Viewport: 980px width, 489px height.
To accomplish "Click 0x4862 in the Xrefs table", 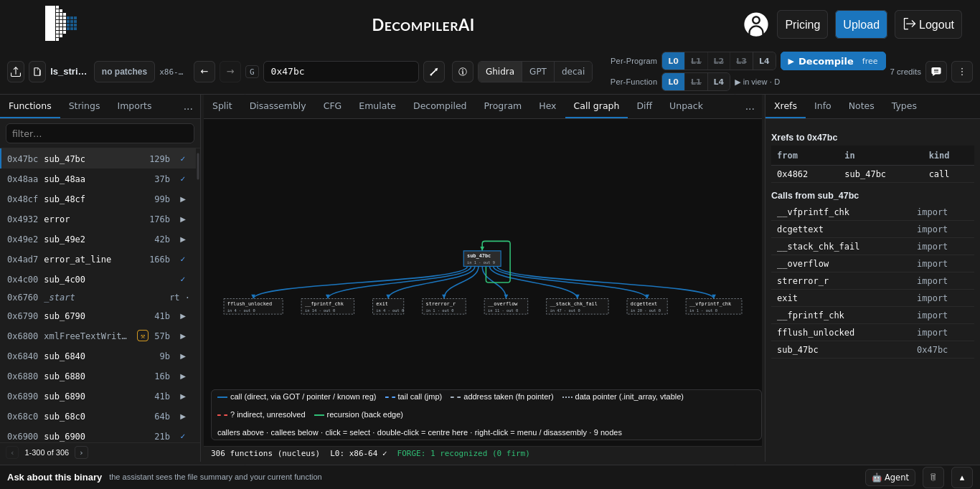I will pos(792,174).
